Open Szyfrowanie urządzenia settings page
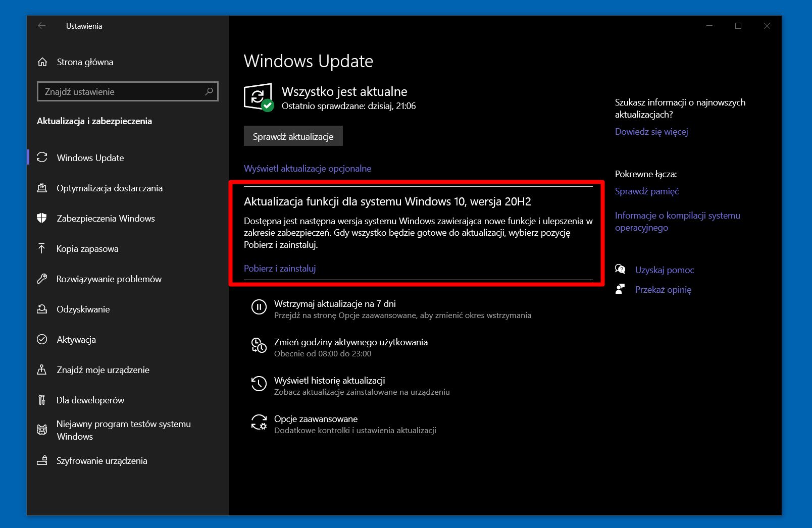Screen dimensions: 812x528 [102, 460]
